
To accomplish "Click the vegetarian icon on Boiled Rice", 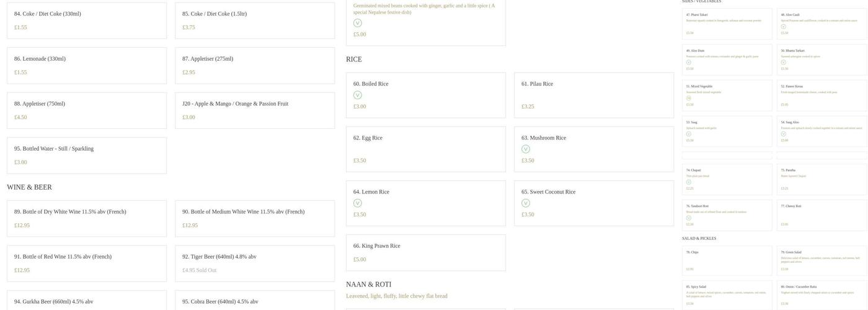I will click(357, 95).
